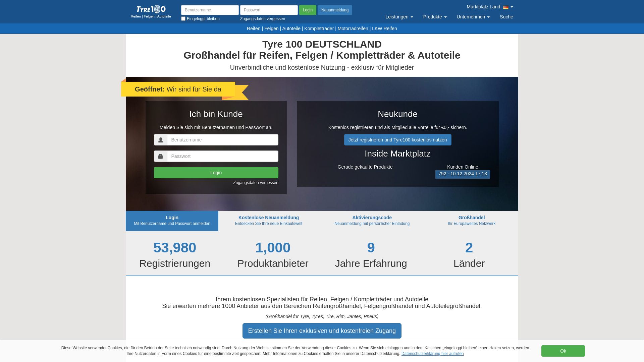Click the small green Login button in header

(x=308, y=10)
